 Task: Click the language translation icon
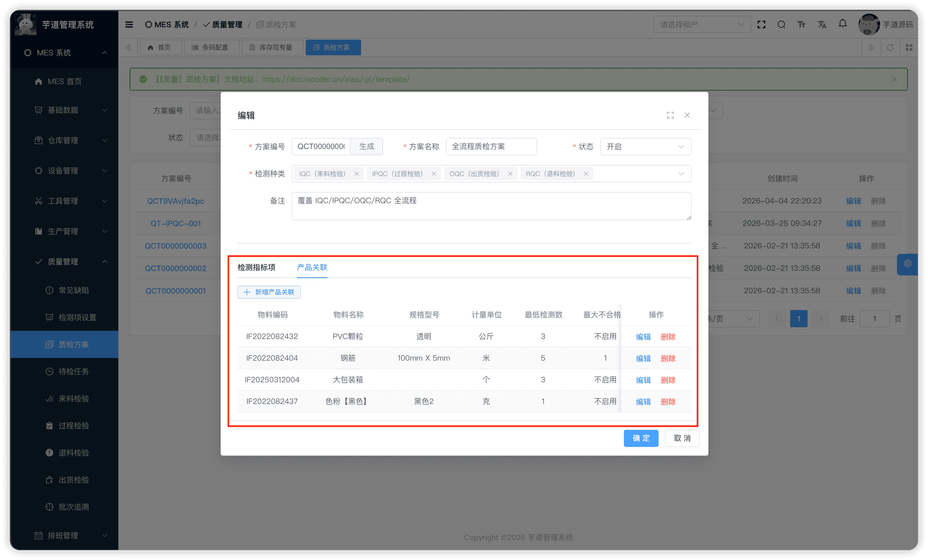[x=822, y=24]
